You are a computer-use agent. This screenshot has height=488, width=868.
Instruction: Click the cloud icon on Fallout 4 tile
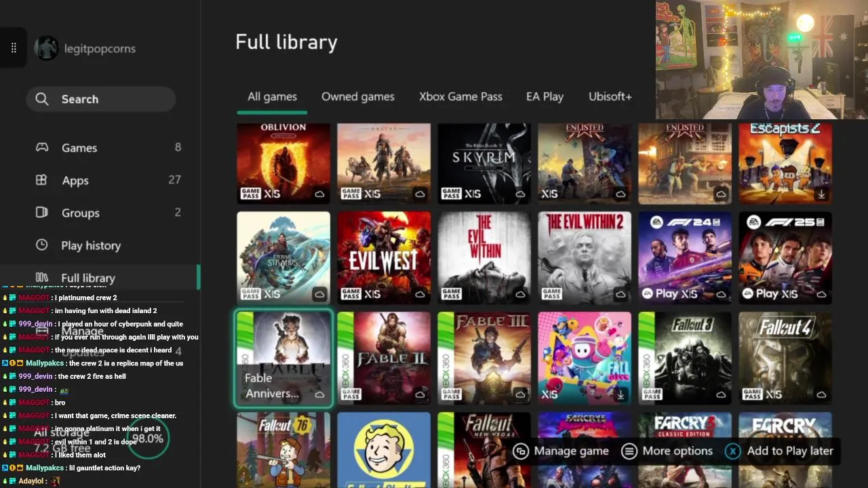[x=821, y=394]
